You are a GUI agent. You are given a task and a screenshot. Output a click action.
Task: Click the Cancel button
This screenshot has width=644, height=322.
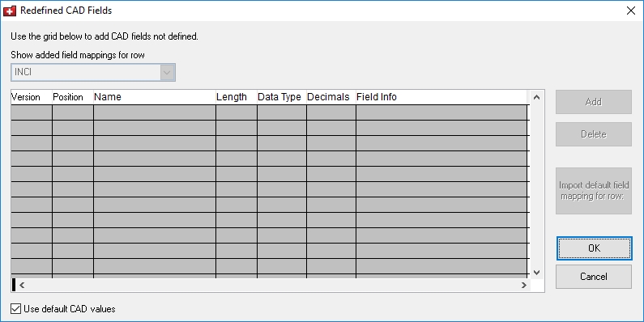[594, 277]
